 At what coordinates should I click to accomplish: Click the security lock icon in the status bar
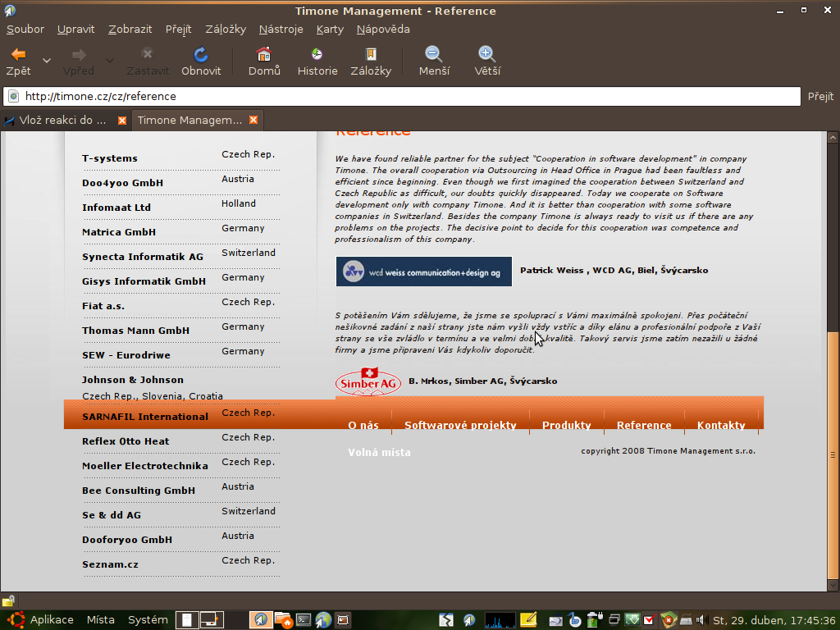[8, 600]
